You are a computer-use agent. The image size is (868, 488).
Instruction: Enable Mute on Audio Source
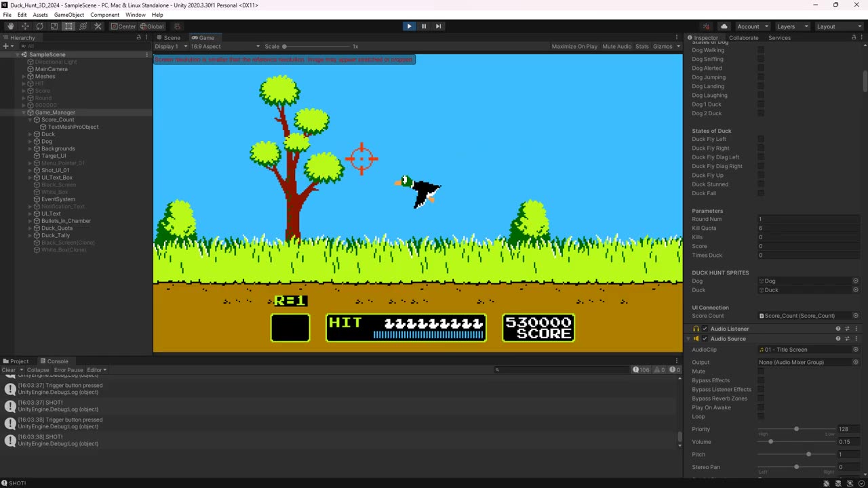(761, 371)
